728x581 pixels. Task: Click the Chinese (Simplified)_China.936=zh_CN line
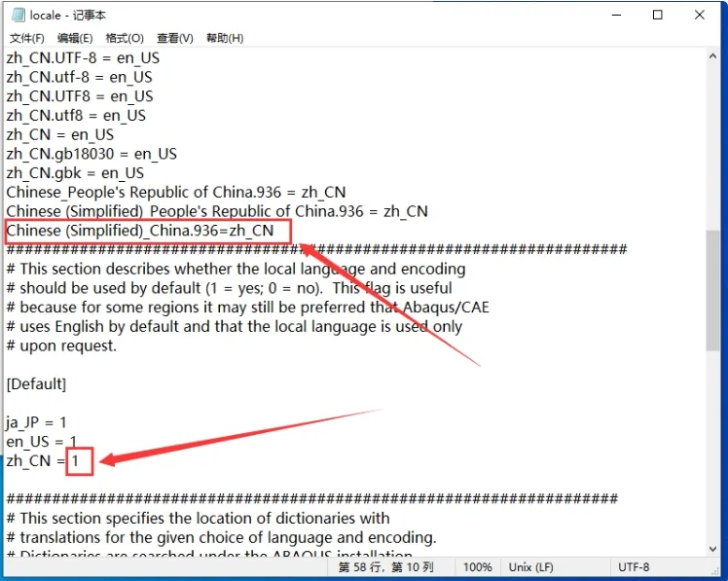click(140, 231)
